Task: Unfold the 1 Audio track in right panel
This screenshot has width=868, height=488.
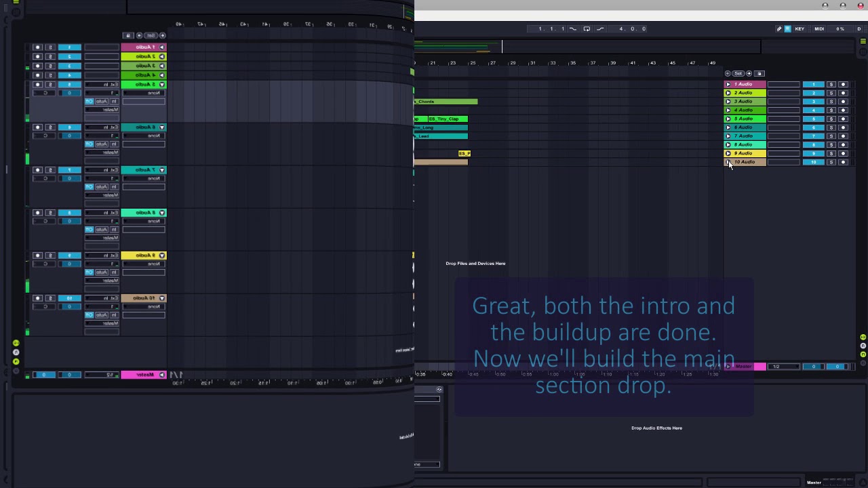Action: point(728,84)
